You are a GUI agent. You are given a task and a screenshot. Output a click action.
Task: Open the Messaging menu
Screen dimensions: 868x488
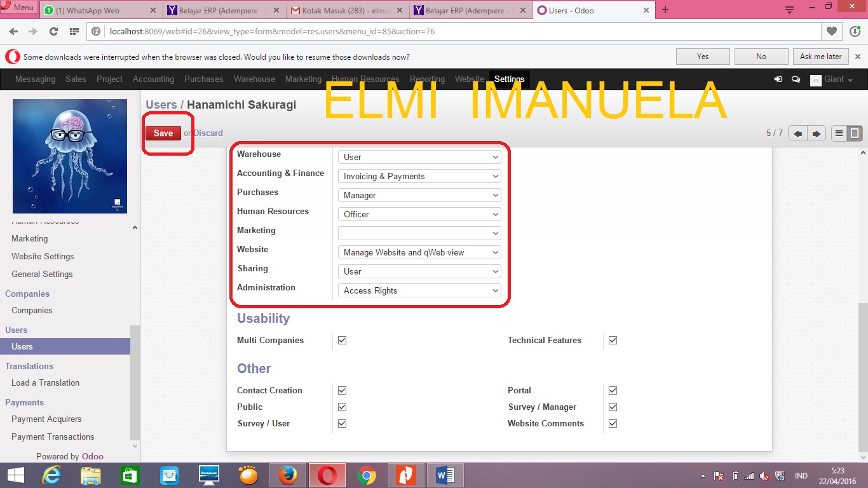point(35,79)
